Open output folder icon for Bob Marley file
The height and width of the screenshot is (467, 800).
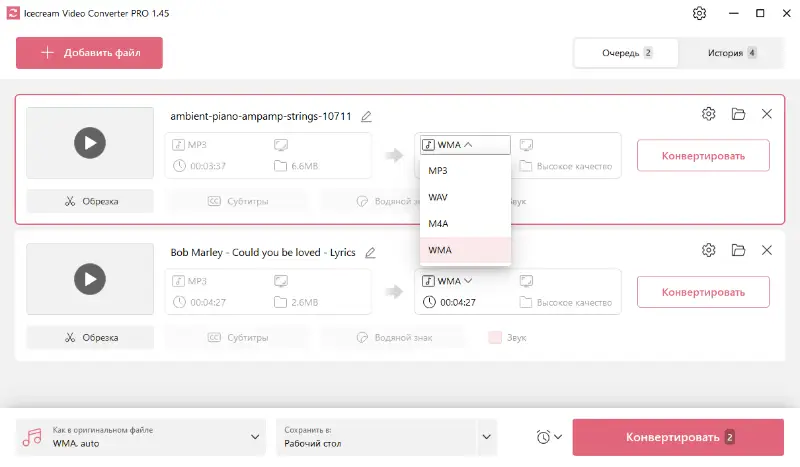tap(738, 250)
